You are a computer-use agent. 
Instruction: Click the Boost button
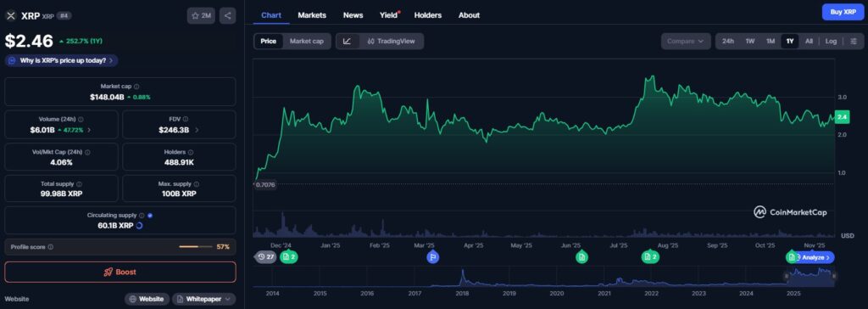pyautogui.click(x=120, y=272)
